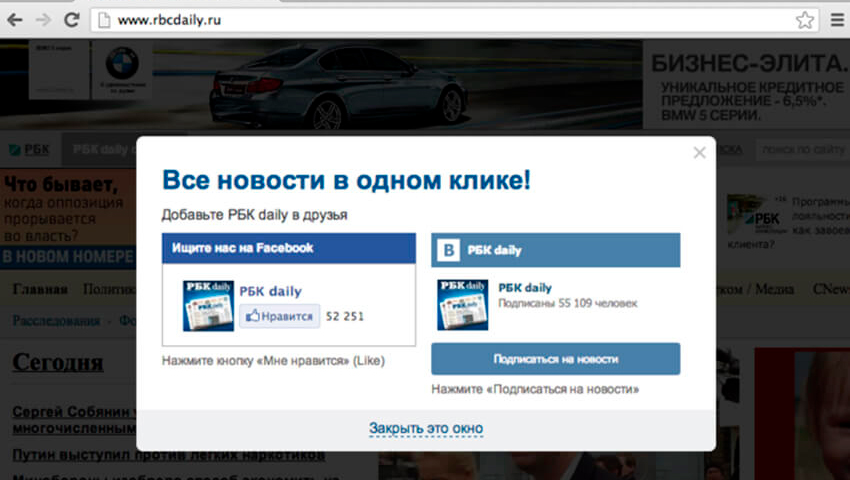The width and height of the screenshot is (850, 480).
Task: Go back with the browser back arrow
Action: click(x=15, y=21)
